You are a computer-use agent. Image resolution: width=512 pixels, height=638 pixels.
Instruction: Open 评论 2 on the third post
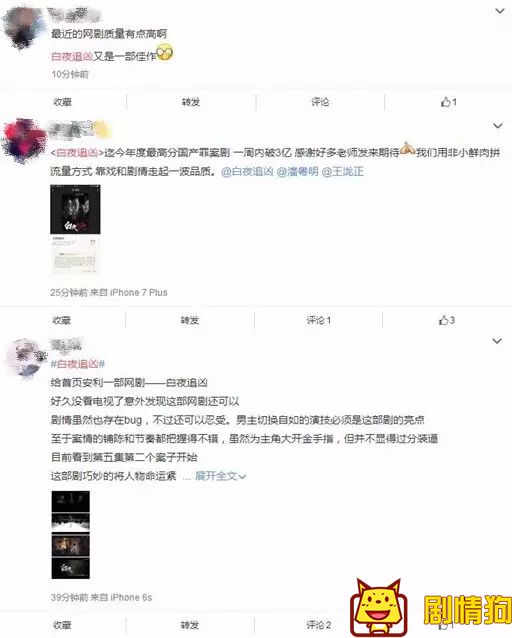pos(319,625)
